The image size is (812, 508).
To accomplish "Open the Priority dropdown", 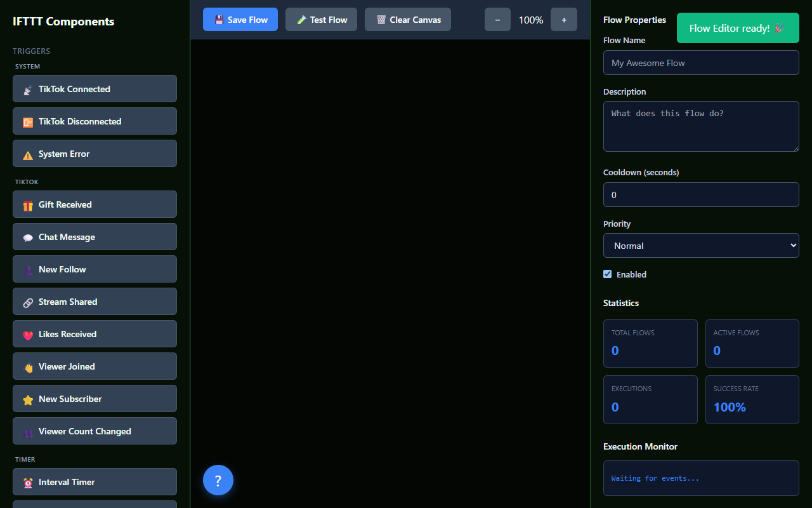I will [701, 246].
